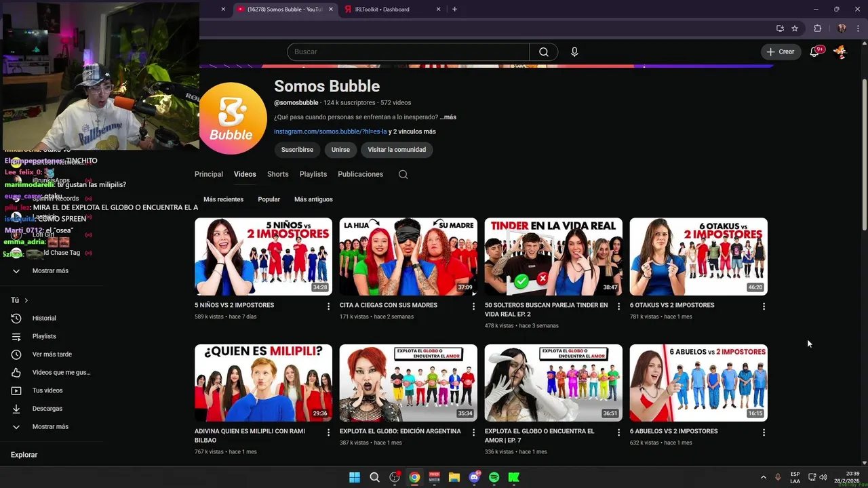This screenshot has width=868, height=488.
Task: Open the ¿QUIEN ES MILIPILI? thumbnail
Action: point(263,383)
